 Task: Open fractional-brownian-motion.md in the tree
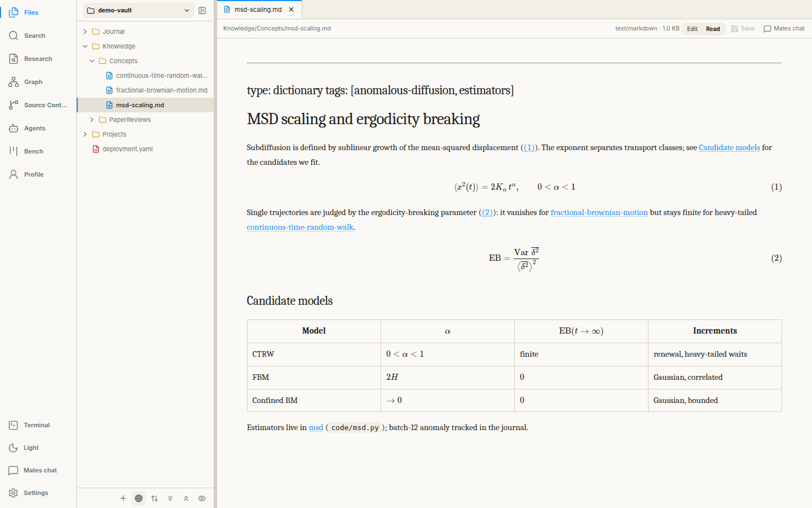click(145, 90)
